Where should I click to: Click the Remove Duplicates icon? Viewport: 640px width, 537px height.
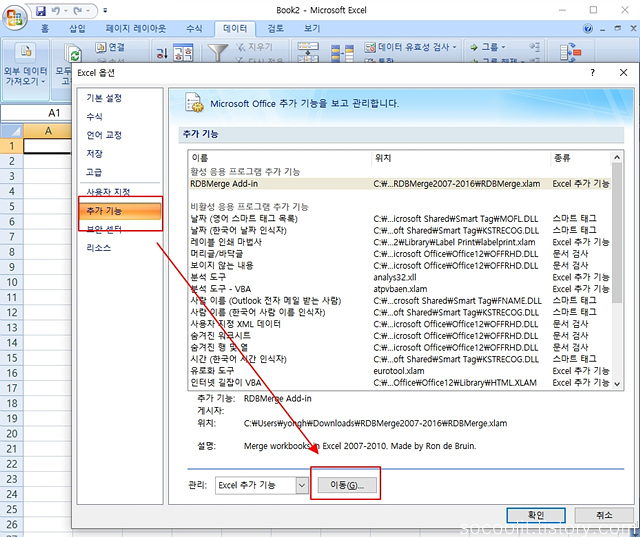[x=342, y=53]
